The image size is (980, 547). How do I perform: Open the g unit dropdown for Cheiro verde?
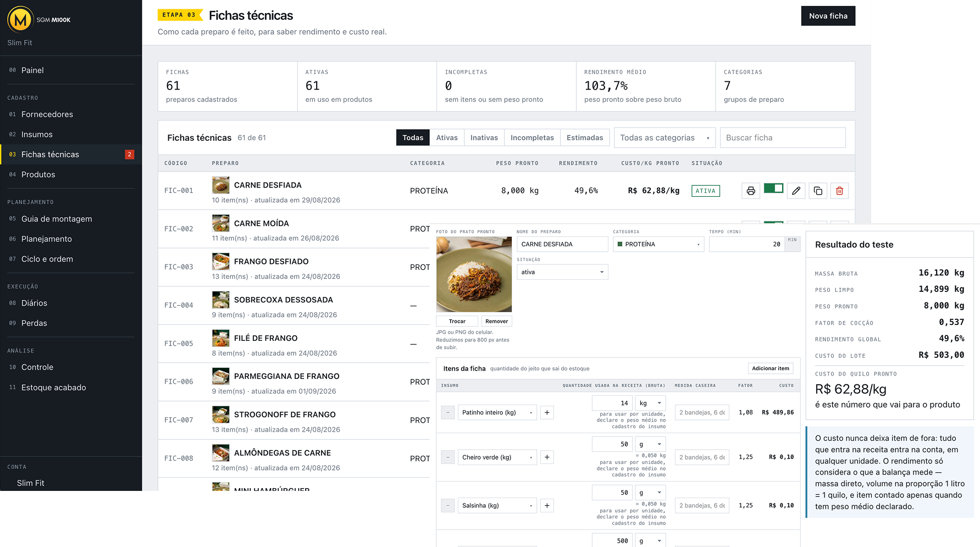coord(650,444)
